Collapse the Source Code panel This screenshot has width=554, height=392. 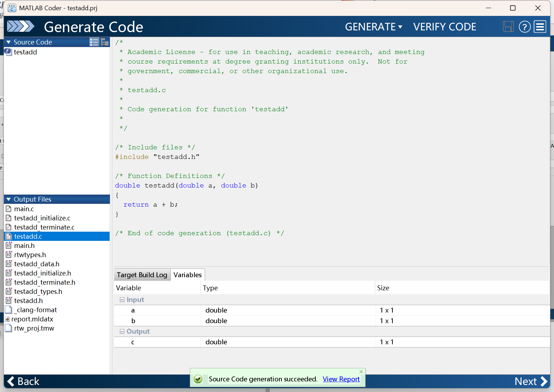[8, 42]
